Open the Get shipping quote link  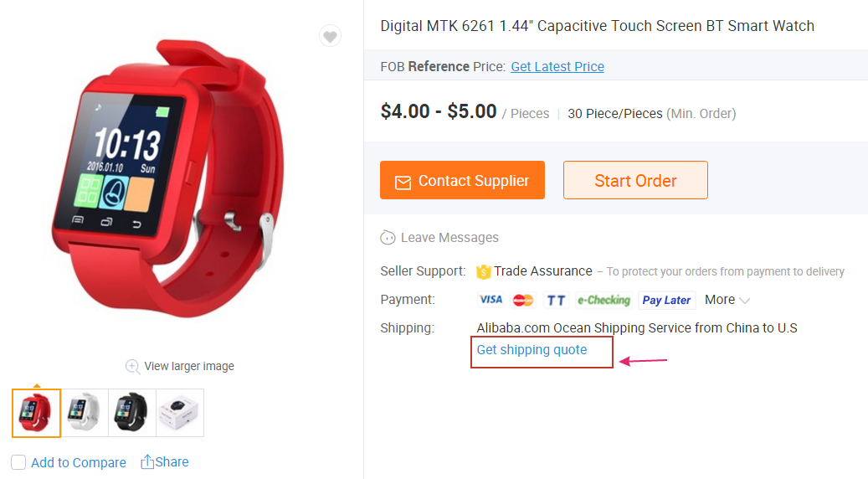pyautogui.click(x=532, y=350)
